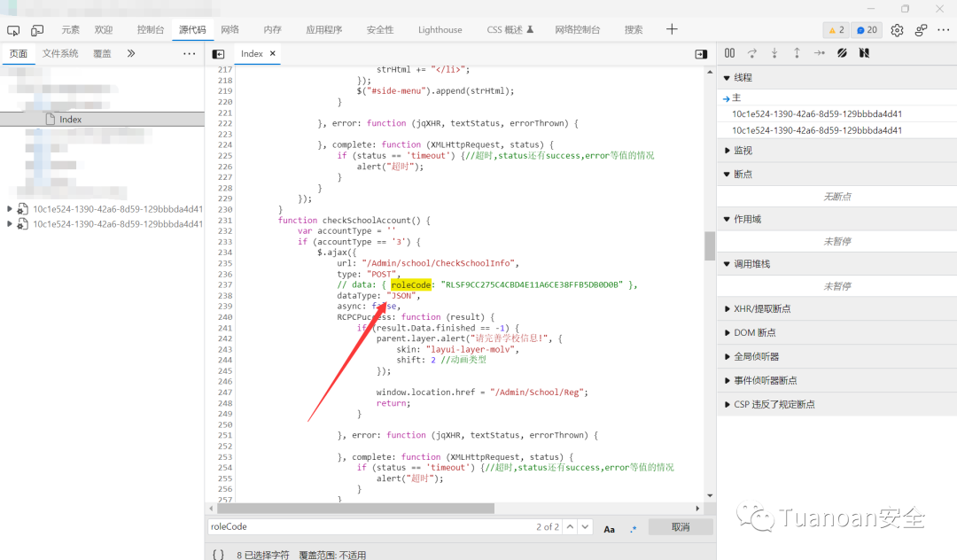The width and height of the screenshot is (957, 560).
Task: Select the 覆盖 navigator tab
Action: 102,54
